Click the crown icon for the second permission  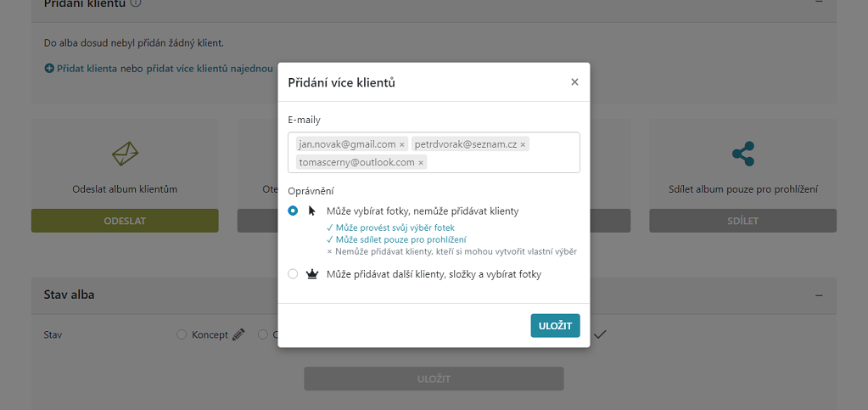[x=311, y=273]
